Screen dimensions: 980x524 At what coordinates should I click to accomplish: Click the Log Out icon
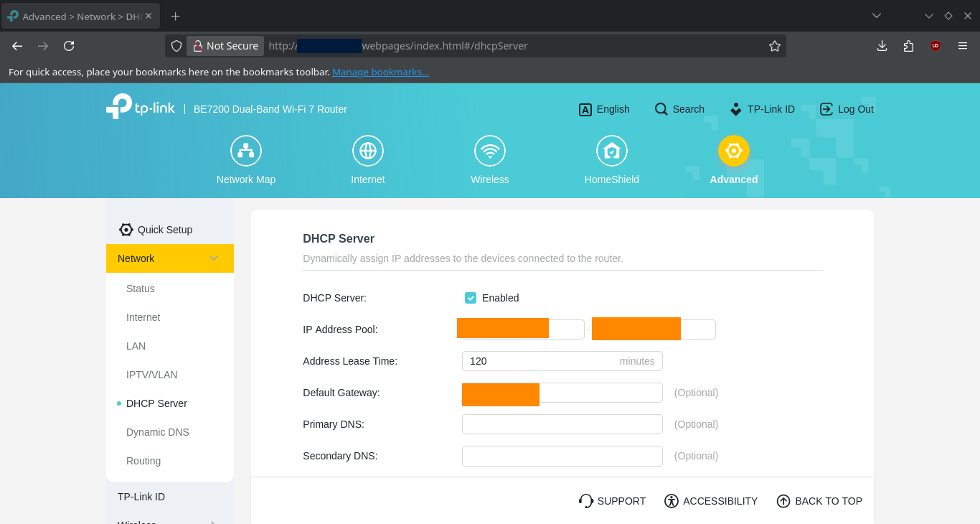(826, 109)
